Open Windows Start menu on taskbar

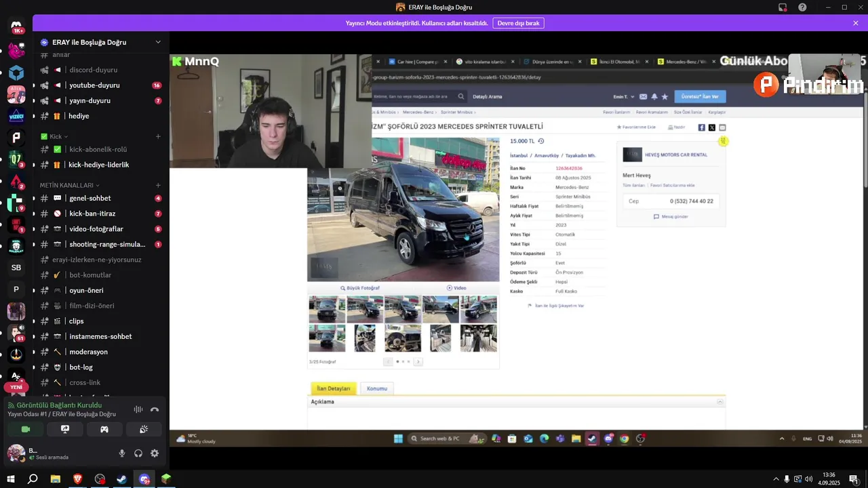pyautogui.click(x=10, y=479)
